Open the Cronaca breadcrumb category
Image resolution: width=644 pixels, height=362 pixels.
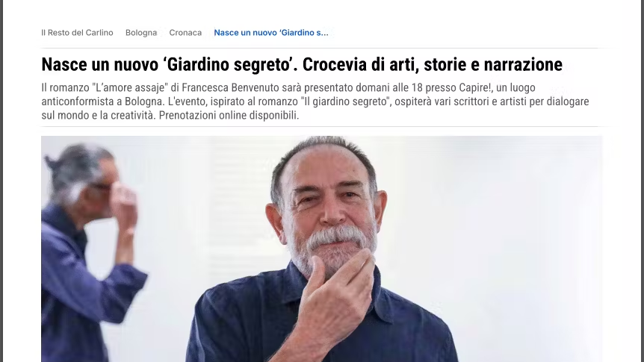click(x=185, y=32)
